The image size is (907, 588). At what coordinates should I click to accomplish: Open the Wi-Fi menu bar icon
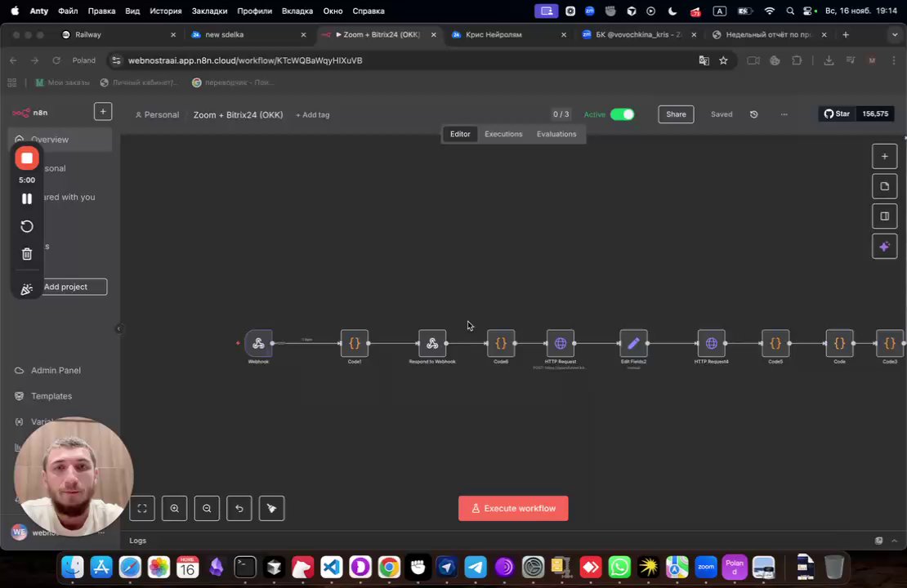(x=770, y=11)
